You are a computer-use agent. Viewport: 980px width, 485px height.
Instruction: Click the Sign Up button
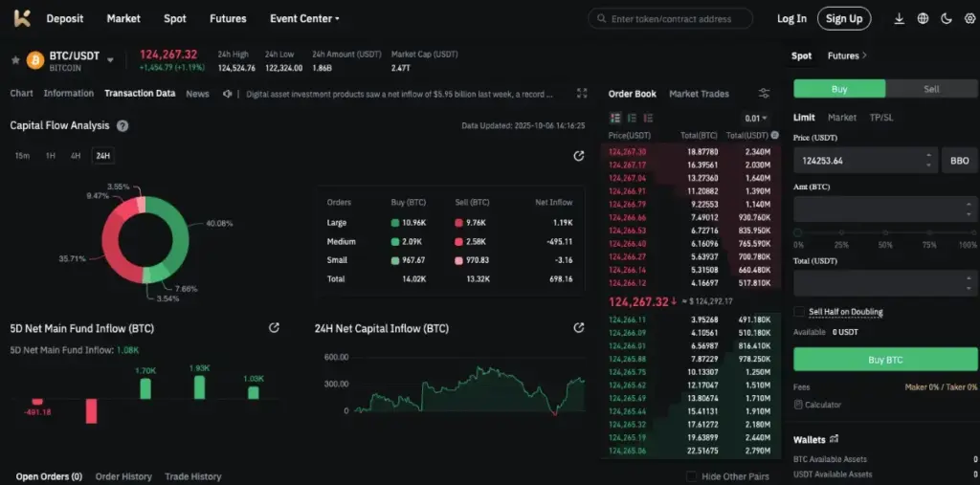point(844,19)
